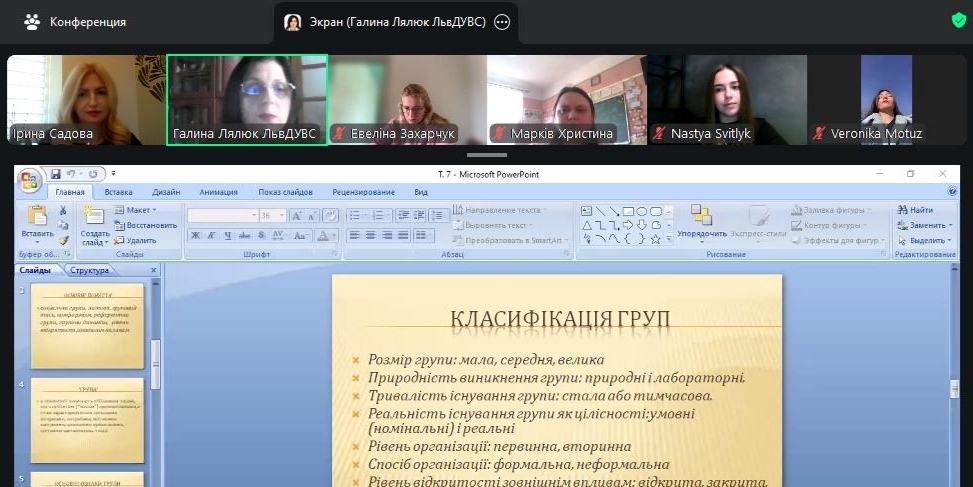
Task: Pick the star shape in shapes gallery
Action: coord(655,239)
